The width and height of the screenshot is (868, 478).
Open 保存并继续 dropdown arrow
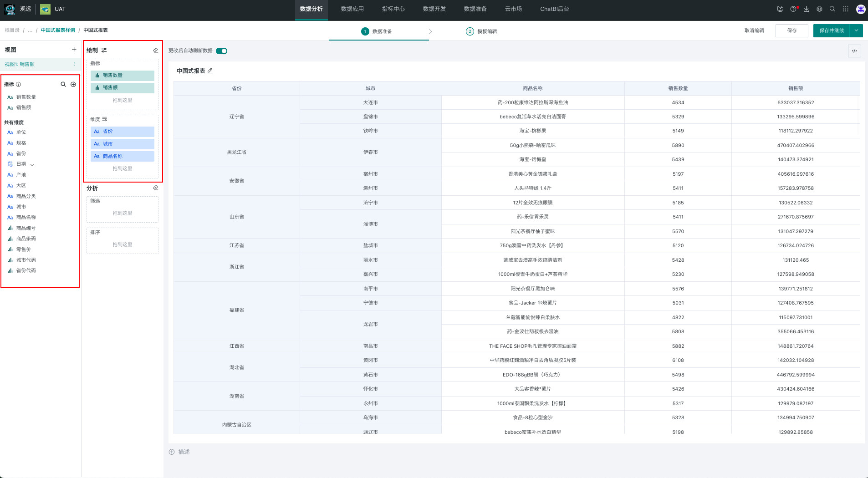(856, 31)
